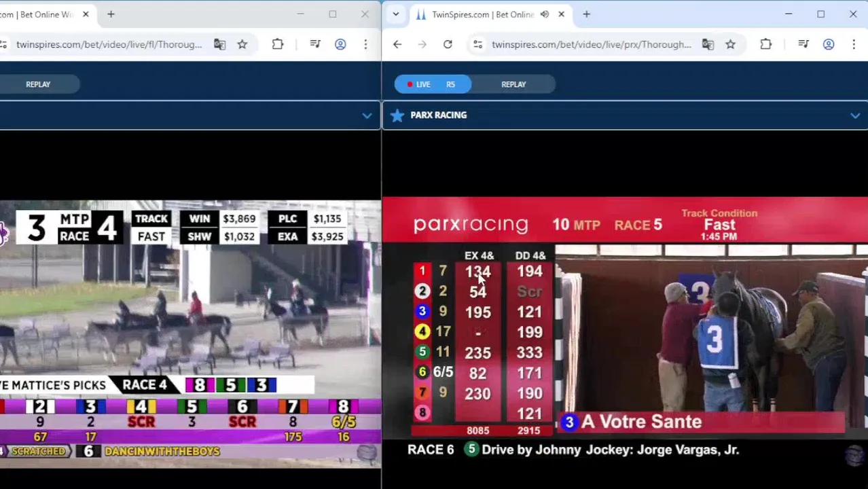Maximize the right browser window
The width and height of the screenshot is (868, 489).
[x=820, y=14]
